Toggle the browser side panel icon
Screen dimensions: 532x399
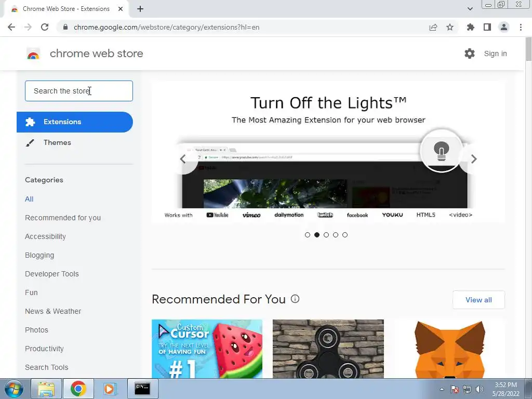point(487,27)
